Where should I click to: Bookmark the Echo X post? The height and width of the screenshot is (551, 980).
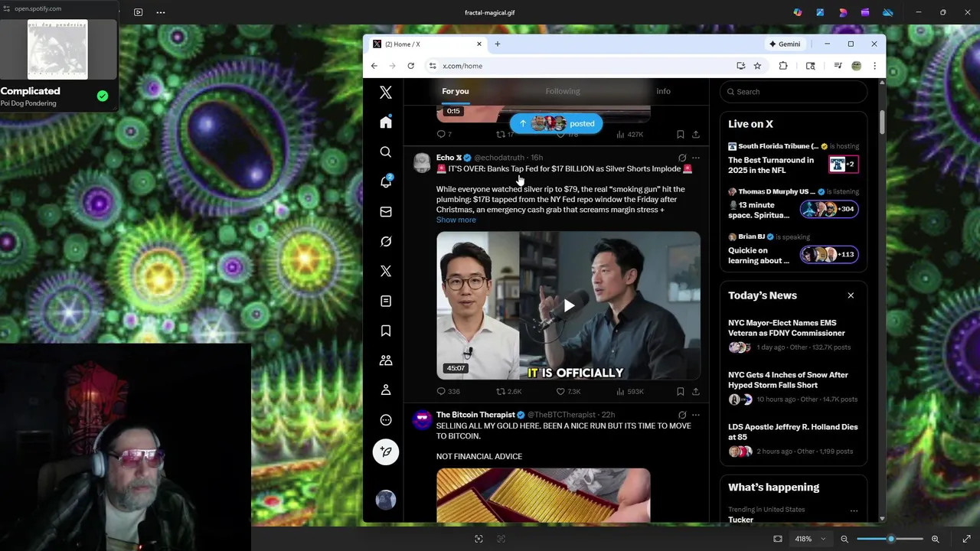[x=680, y=391]
